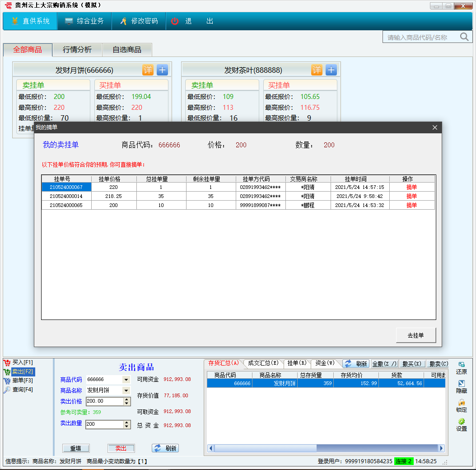Click 摘单 for order 210524000067

[411, 187]
